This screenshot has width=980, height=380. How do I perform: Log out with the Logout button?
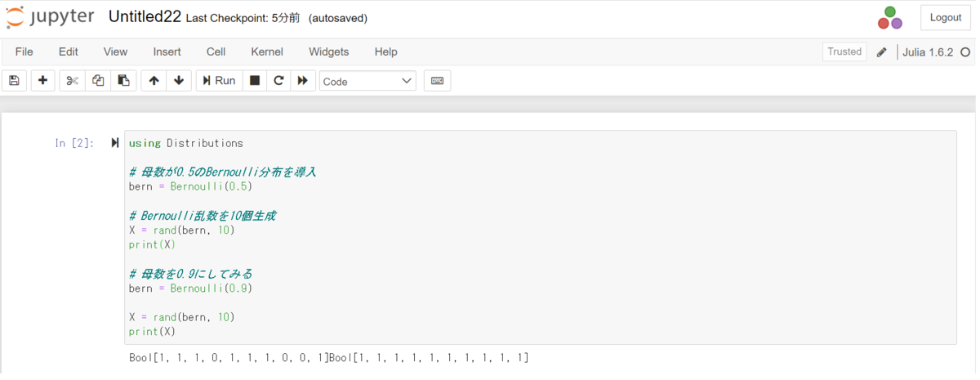(946, 18)
